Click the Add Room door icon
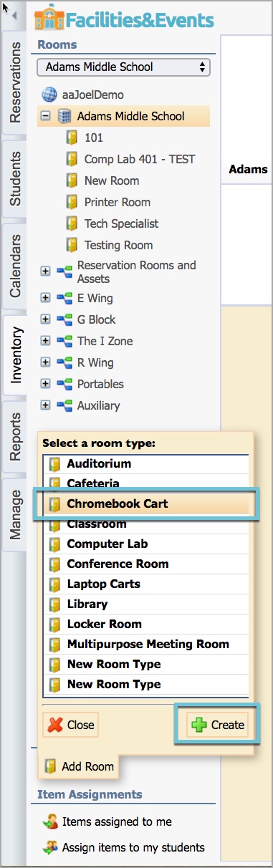Image resolution: width=273 pixels, height=868 pixels. tap(51, 766)
